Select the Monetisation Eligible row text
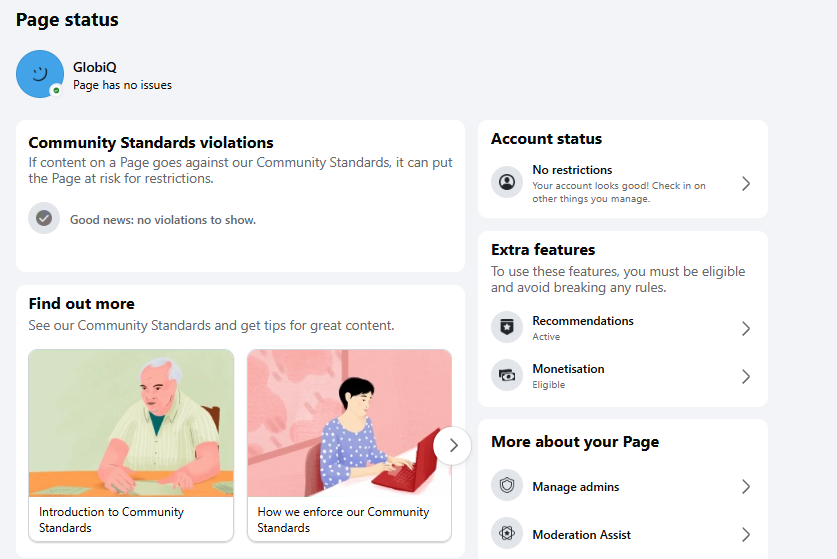Image resolution: width=837 pixels, height=559 pixels. pos(568,376)
